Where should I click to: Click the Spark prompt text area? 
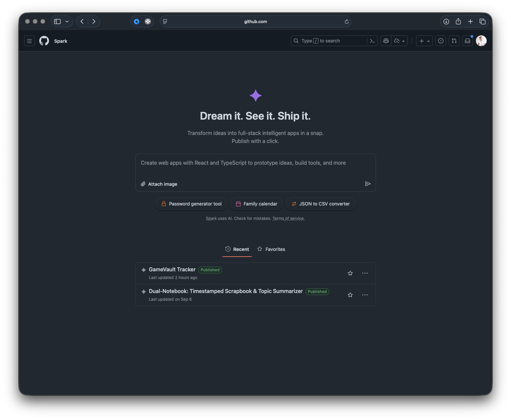pos(255,167)
